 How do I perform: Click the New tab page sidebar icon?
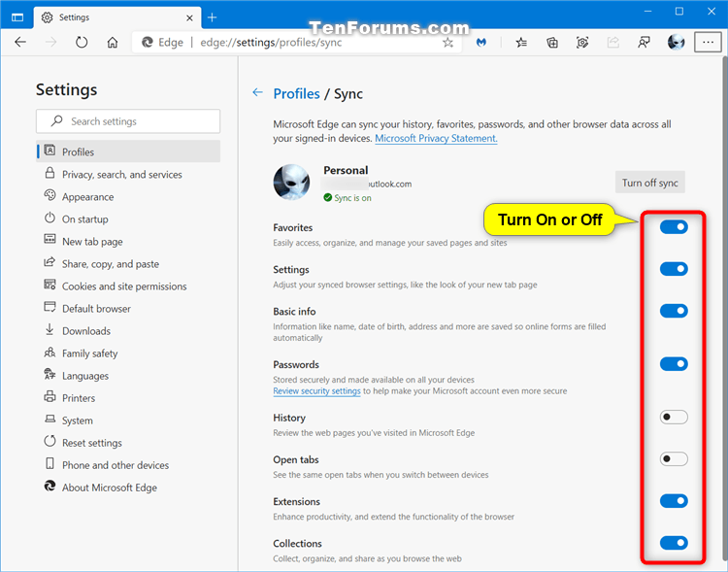pos(50,239)
